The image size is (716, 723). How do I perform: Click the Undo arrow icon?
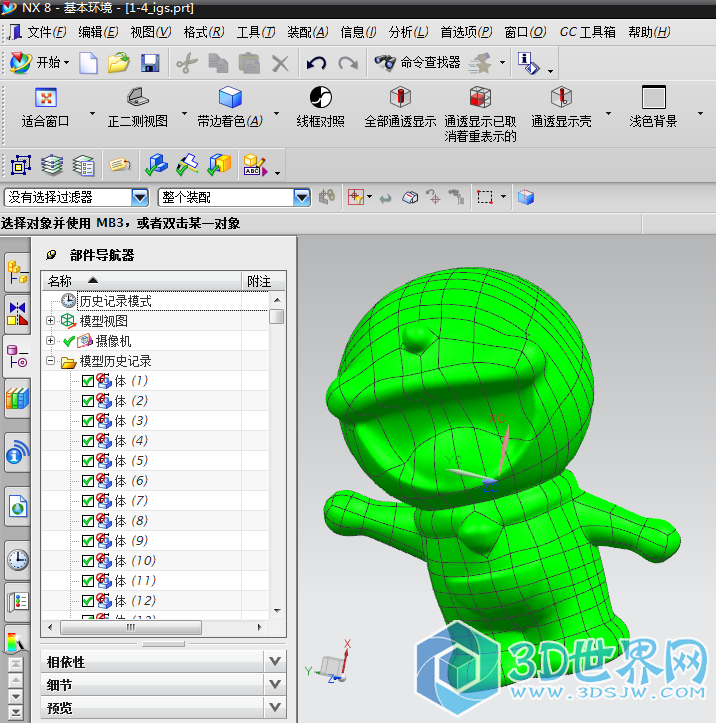pos(316,63)
